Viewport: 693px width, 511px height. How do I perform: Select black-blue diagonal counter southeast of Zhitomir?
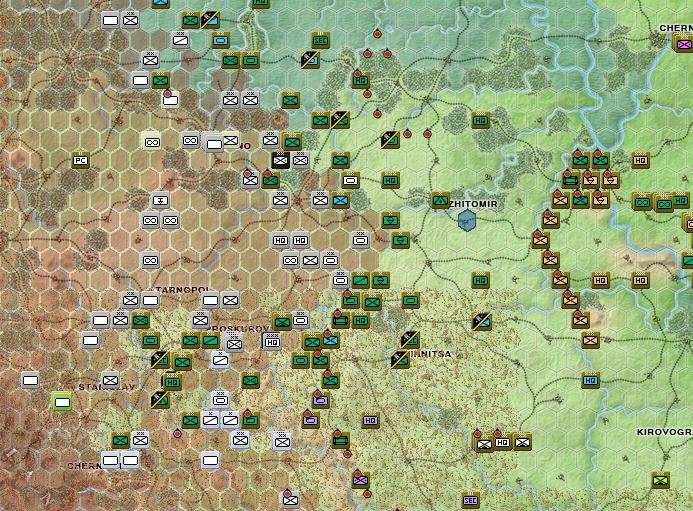[x=480, y=320]
